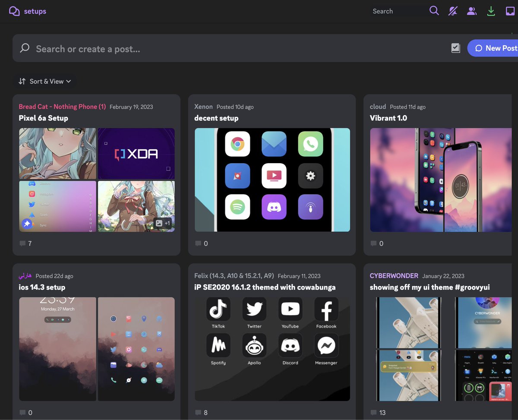Click the 7 comments count on Pixel 6a Setup
Viewport: 518px width, 420px height.
click(26, 243)
